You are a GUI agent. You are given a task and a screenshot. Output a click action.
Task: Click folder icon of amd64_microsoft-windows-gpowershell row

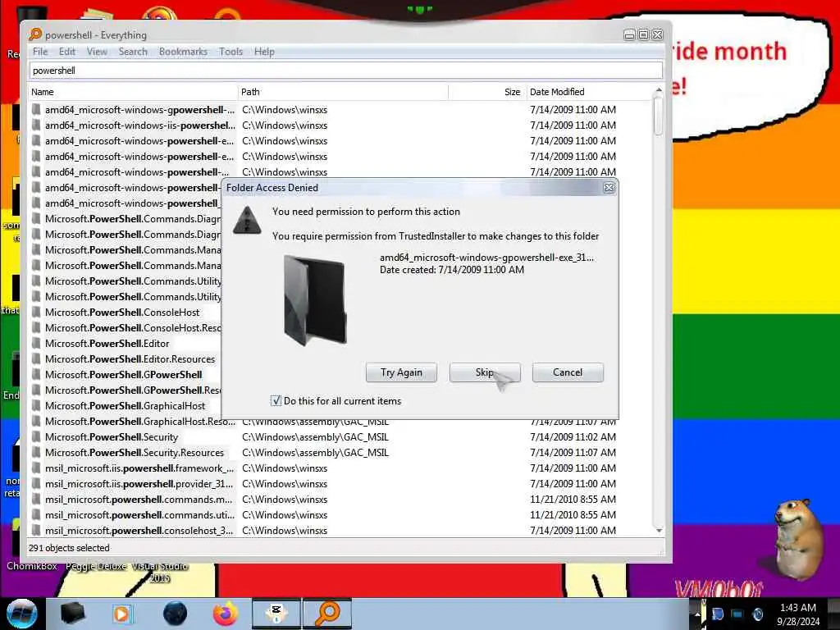point(36,110)
